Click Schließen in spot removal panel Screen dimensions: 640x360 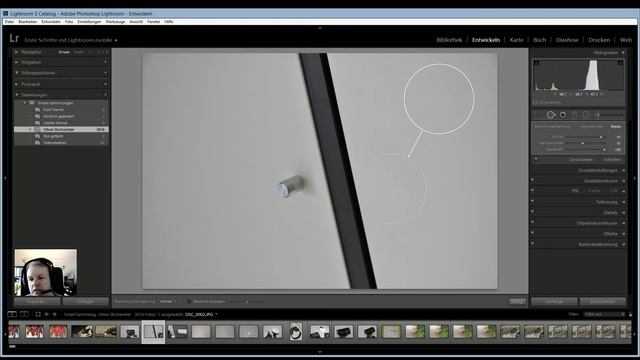point(612,160)
